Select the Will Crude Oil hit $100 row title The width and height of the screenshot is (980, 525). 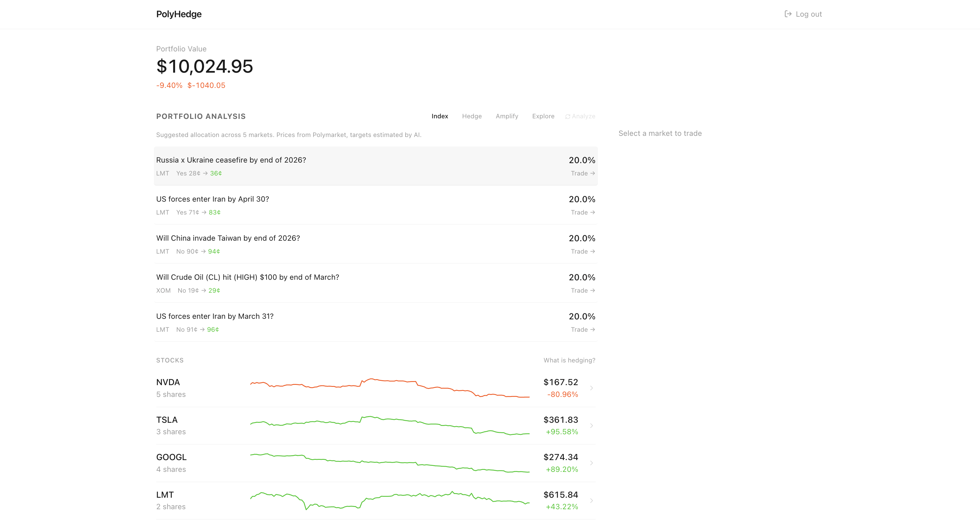[x=247, y=277]
